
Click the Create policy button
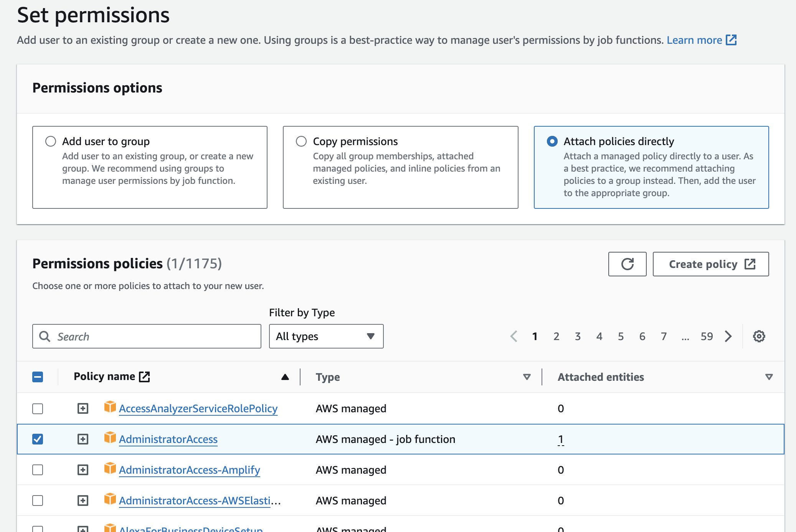coord(711,264)
